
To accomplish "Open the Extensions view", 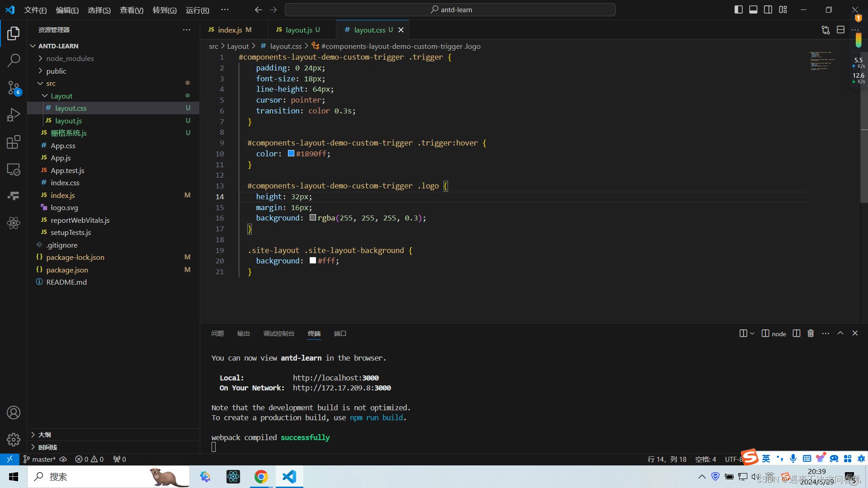I will pos(14,142).
